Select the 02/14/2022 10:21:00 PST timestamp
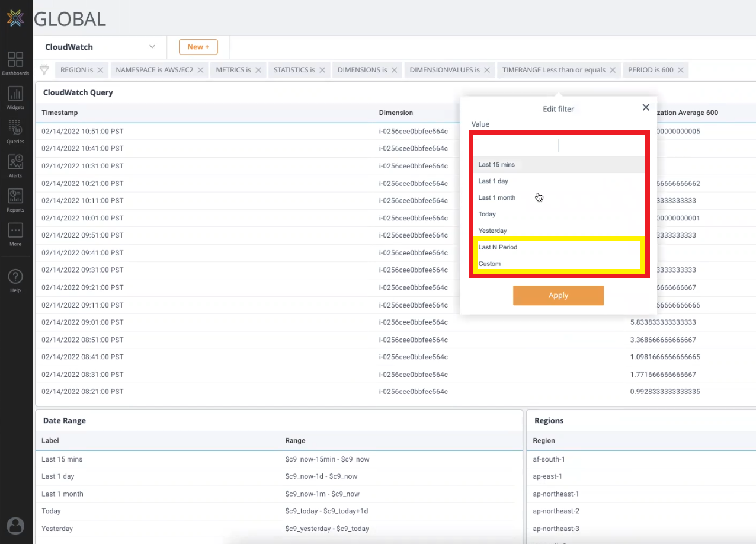756x544 pixels. coord(82,184)
